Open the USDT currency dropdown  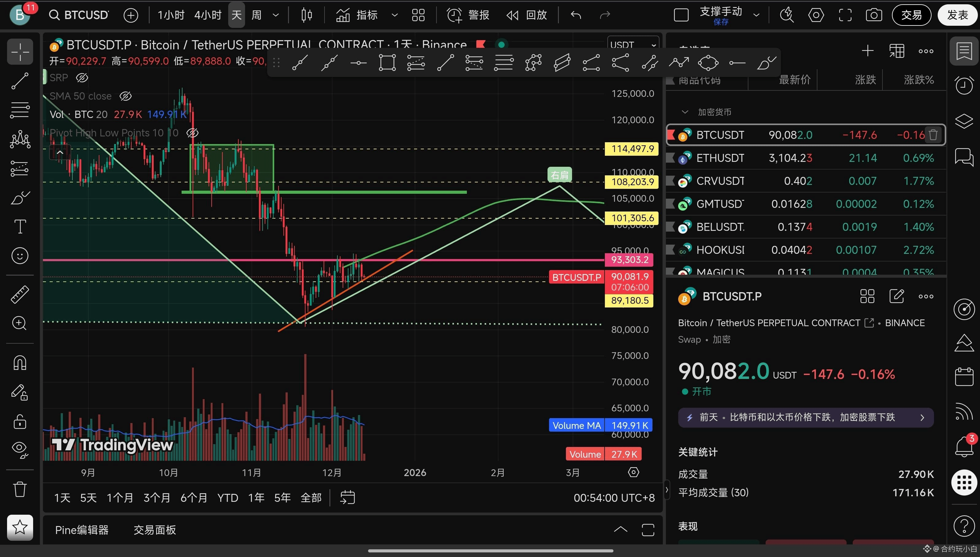(x=633, y=45)
